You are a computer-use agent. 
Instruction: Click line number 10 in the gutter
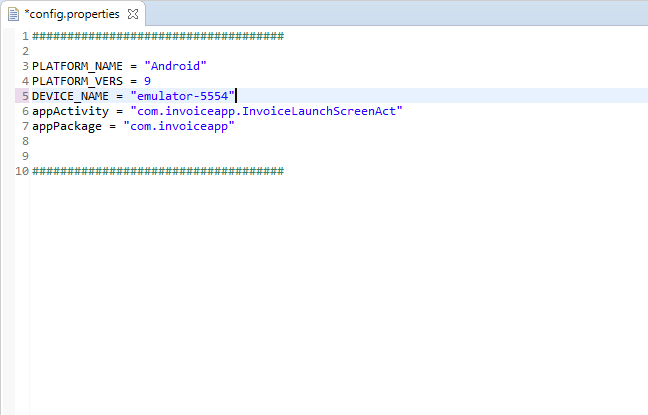pos(22,171)
